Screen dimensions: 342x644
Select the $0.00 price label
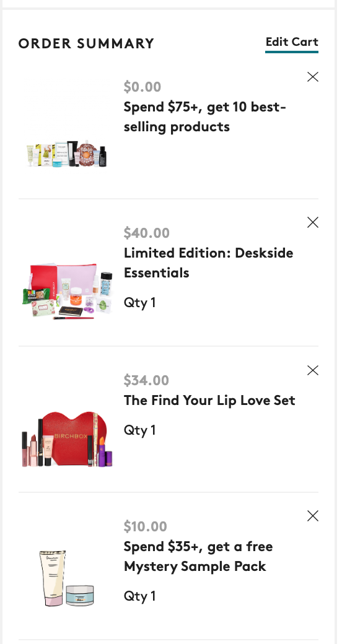click(x=142, y=87)
